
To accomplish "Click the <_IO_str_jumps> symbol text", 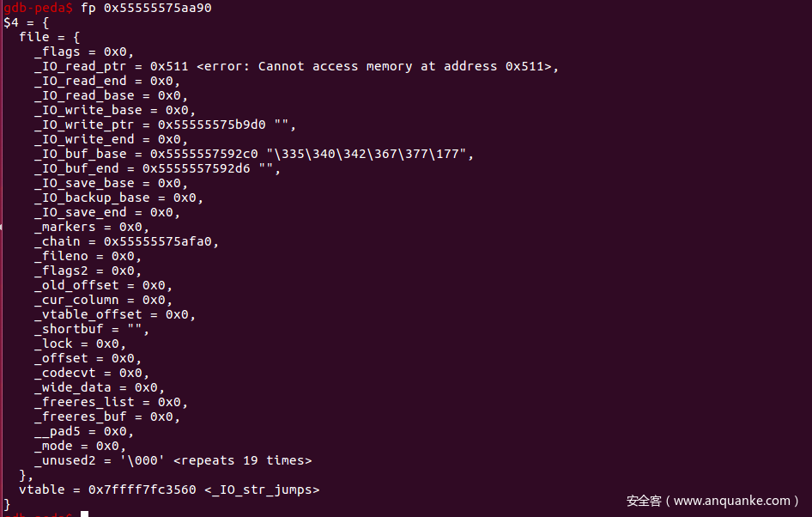I will coord(262,490).
